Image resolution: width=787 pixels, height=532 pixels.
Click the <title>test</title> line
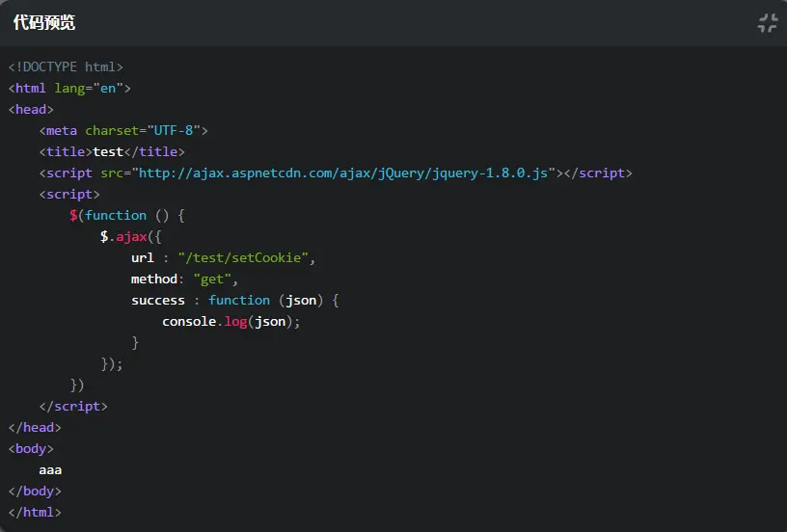click(112, 151)
